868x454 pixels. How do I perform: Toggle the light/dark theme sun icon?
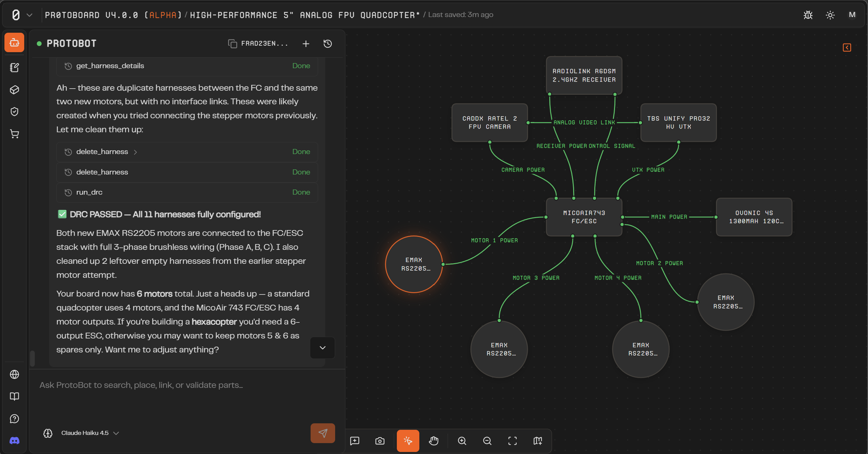coord(830,15)
